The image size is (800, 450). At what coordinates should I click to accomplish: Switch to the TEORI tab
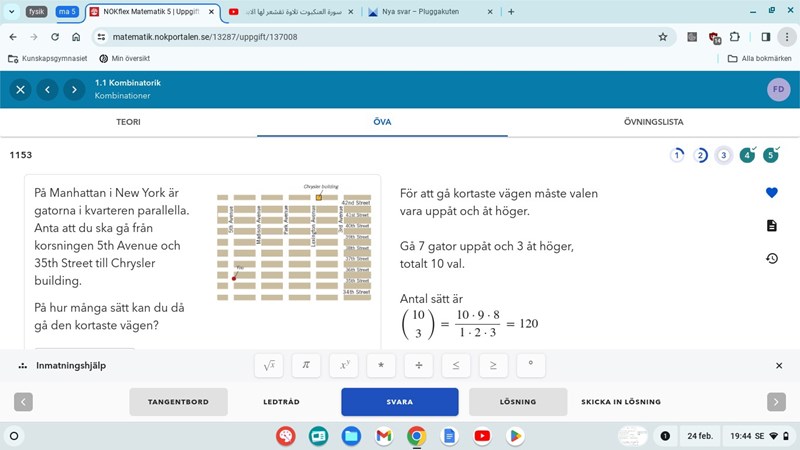[x=128, y=122]
